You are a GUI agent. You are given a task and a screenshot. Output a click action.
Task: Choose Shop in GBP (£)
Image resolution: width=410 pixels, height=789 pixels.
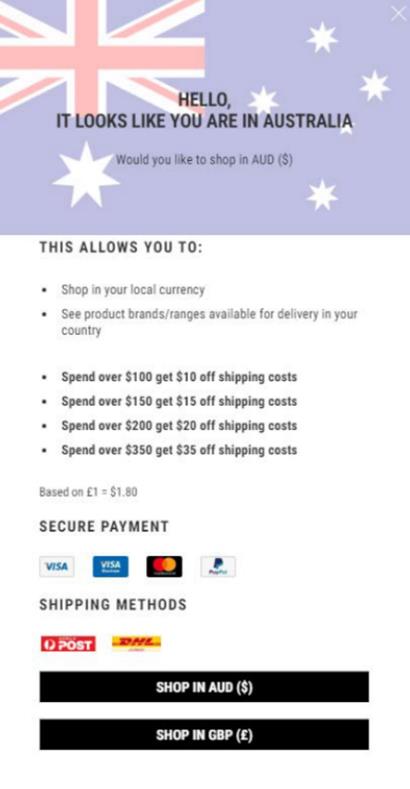(204, 735)
